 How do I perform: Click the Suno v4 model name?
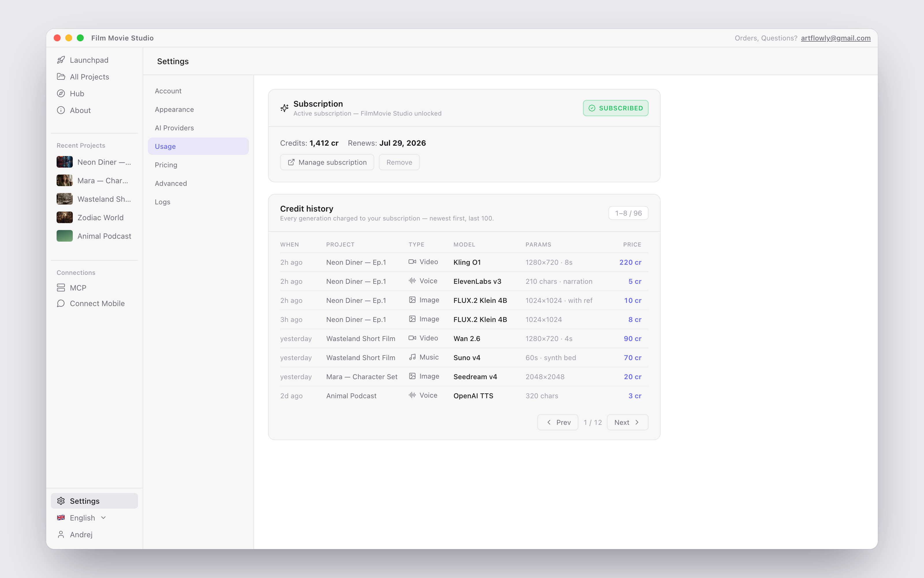[467, 358]
